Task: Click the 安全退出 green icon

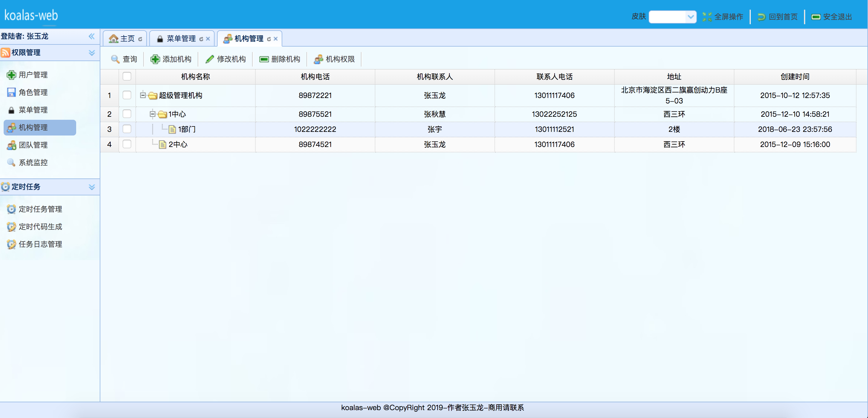Action: [x=816, y=17]
